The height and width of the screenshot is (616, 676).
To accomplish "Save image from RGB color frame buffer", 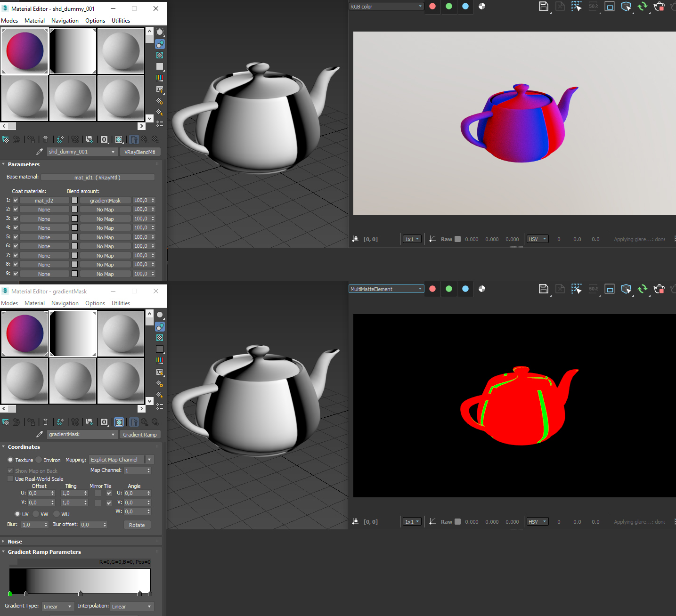I will coord(544,6).
